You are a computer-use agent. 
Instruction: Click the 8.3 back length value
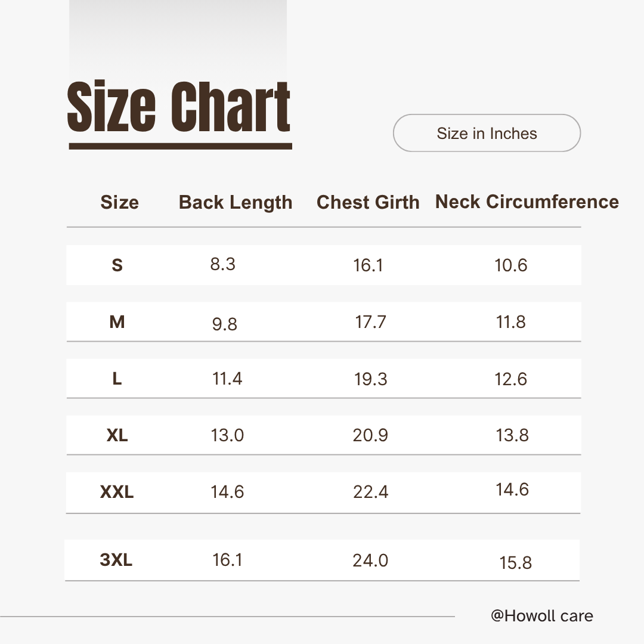pos(223,264)
